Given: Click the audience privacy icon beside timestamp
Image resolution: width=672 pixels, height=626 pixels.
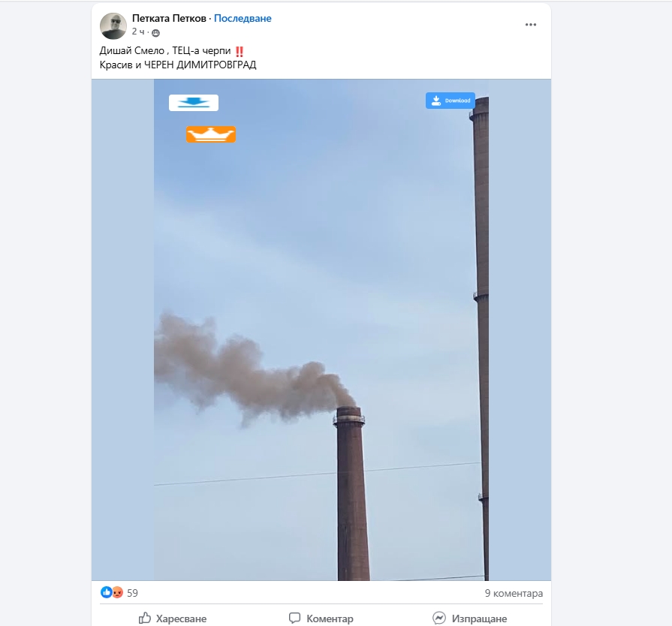Looking at the screenshot, I should tap(155, 32).
